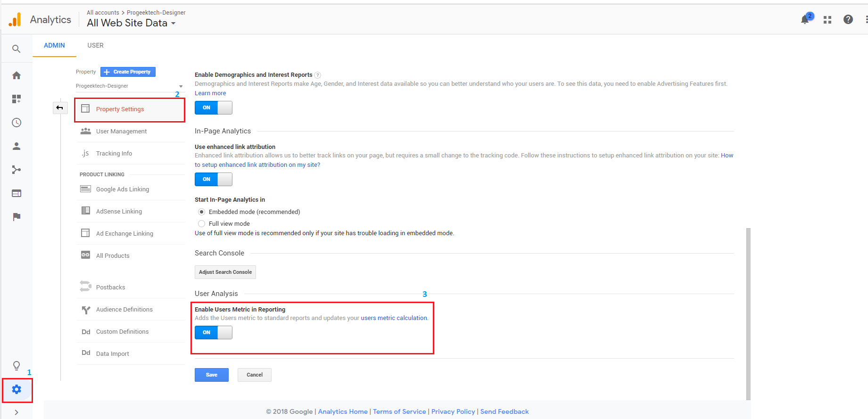The height and width of the screenshot is (419, 868).
Task: Open Audience person icon
Action: point(17,146)
